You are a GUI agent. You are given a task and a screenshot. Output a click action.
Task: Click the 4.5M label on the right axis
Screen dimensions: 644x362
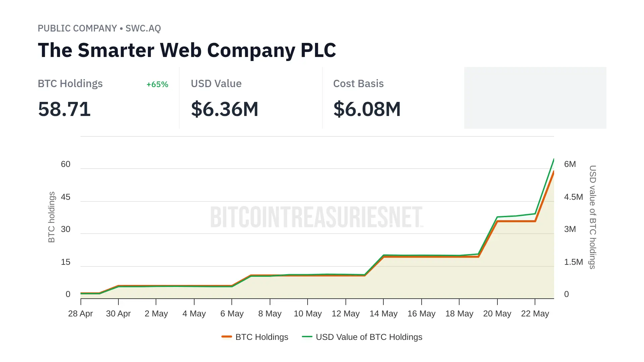pos(573,197)
